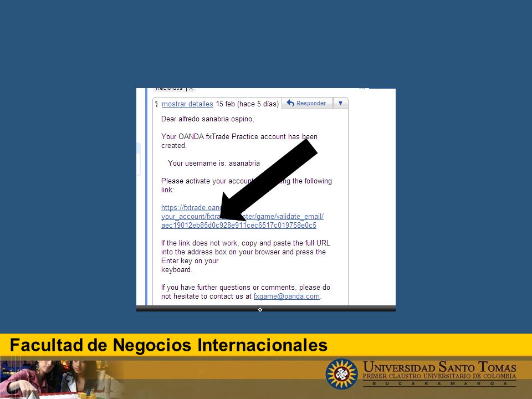Click the Responder reply button
Image resolution: width=532 pixels, height=399 pixels.
(x=307, y=103)
